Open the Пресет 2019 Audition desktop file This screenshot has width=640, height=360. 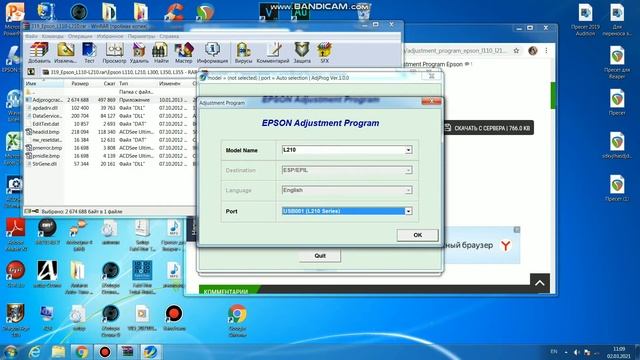(x=585, y=19)
